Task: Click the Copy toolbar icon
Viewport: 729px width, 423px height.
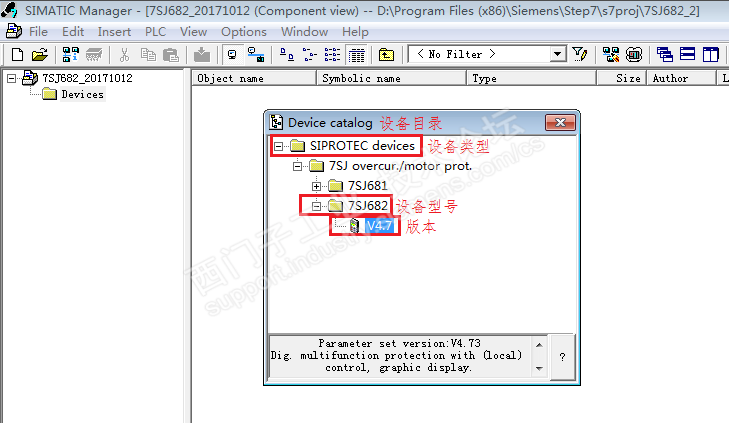Action: 148,55
